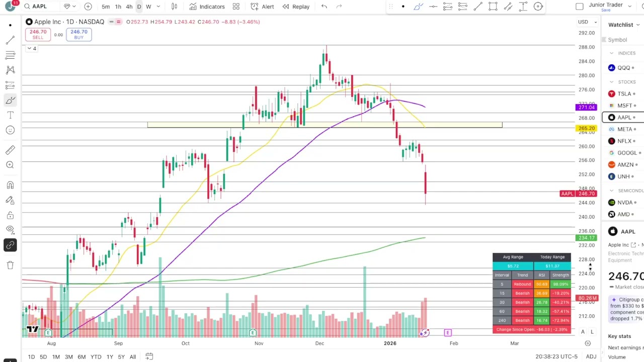Open the forecasting and position tools

[x=10, y=85]
